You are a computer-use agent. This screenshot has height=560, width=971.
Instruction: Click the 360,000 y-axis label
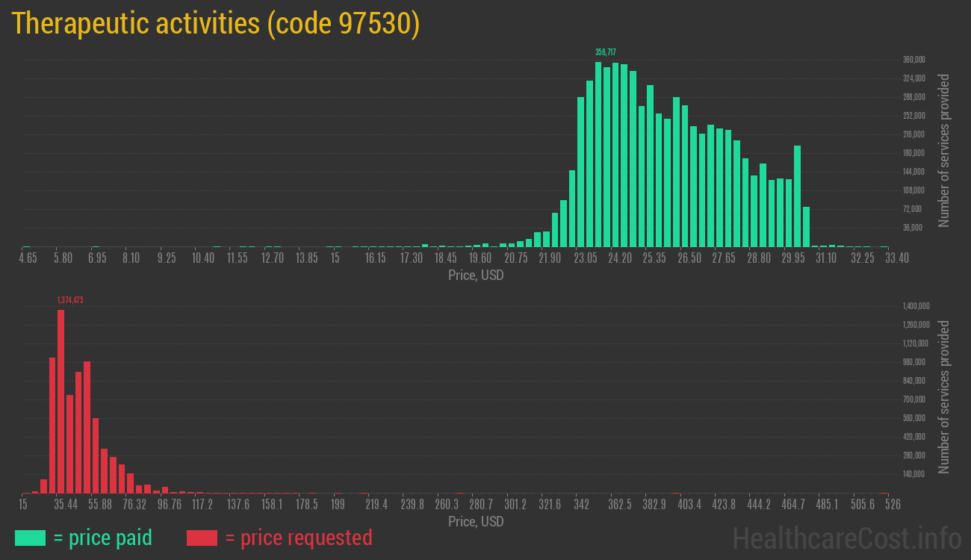tap(914, 60)
